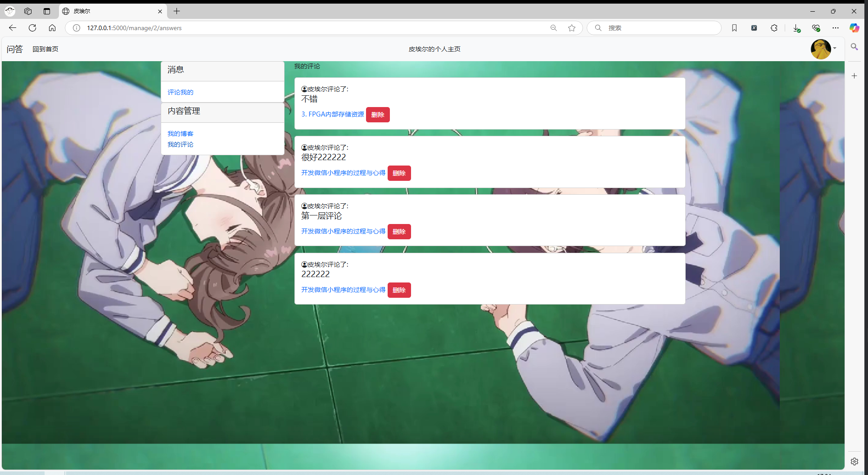This screenshot has height=475, width=868.
Task: Open post link under 222222 comment
Action: [x=344, y=290]
